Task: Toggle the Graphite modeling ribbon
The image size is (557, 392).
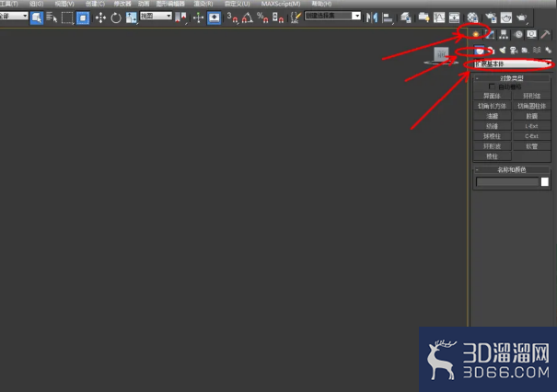Action: click(424, 17)
